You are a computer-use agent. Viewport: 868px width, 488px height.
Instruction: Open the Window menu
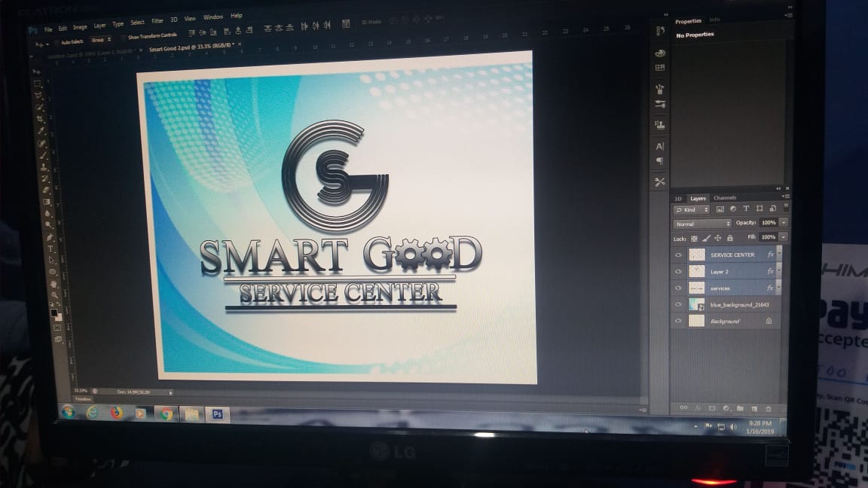(x=212, y=17)
